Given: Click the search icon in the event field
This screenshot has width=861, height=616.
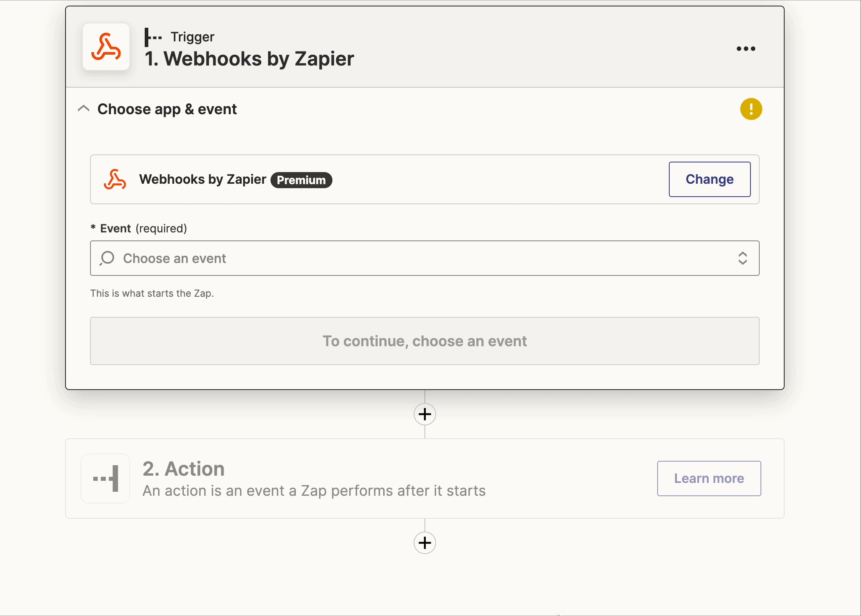Looking at the screenshot, I should (x=107, y=258).
